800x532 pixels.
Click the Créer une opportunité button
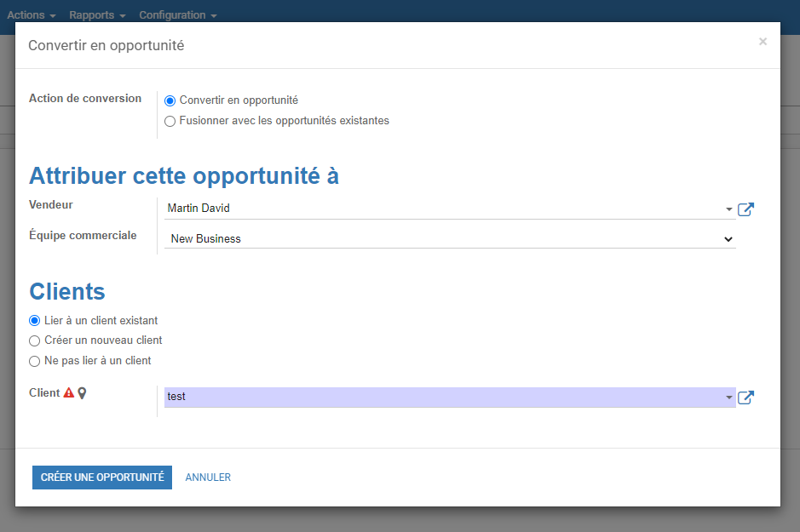tap(102, 478)
